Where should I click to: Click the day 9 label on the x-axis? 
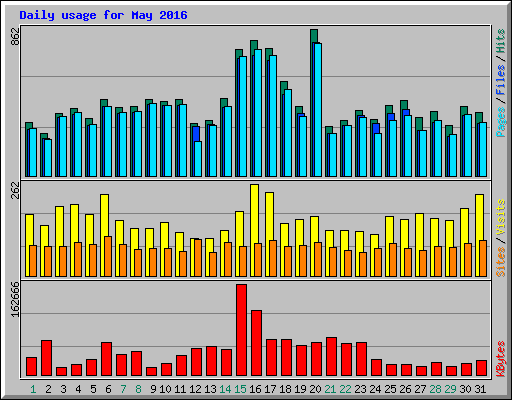pos(153,389)
